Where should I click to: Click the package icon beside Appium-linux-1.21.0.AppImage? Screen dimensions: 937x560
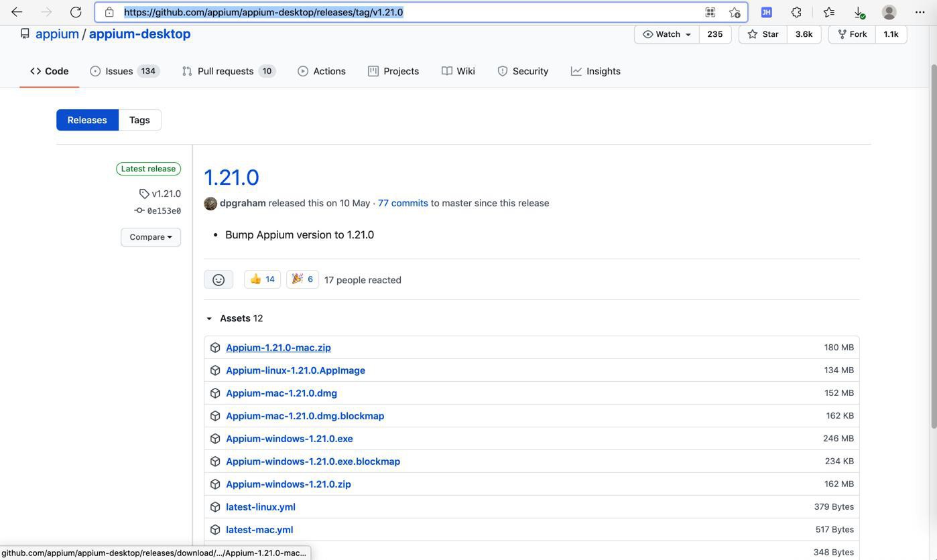[x=215, y=370]
